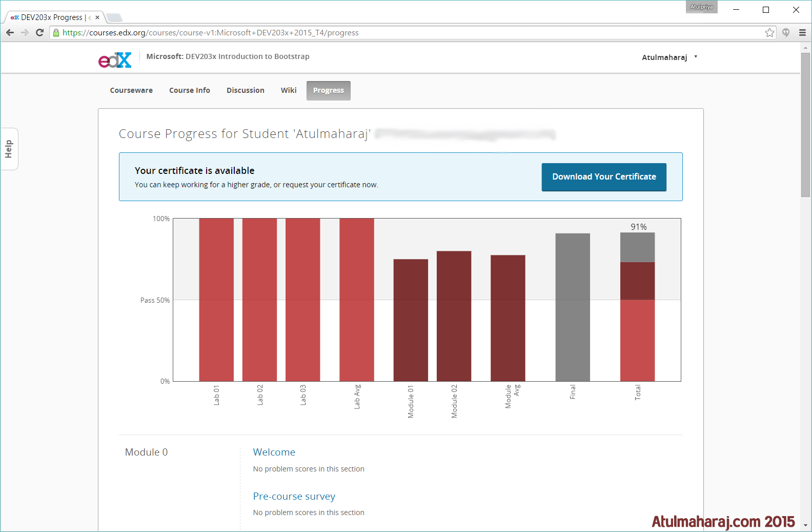Viewport: 812px width, 532px height.
Task: Click the course title 'Microsoft: DEV203x Introduction to Bootstrap'
Action: 228,56
